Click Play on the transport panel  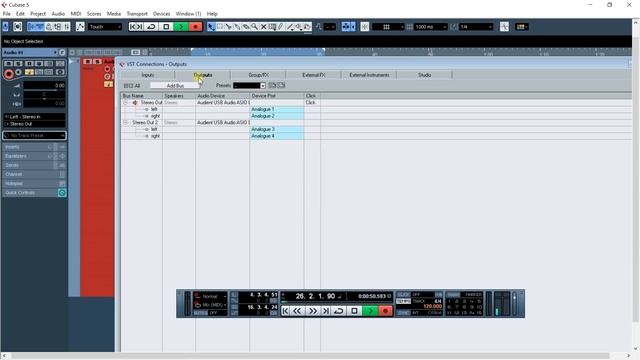click(x=370, y=311)
